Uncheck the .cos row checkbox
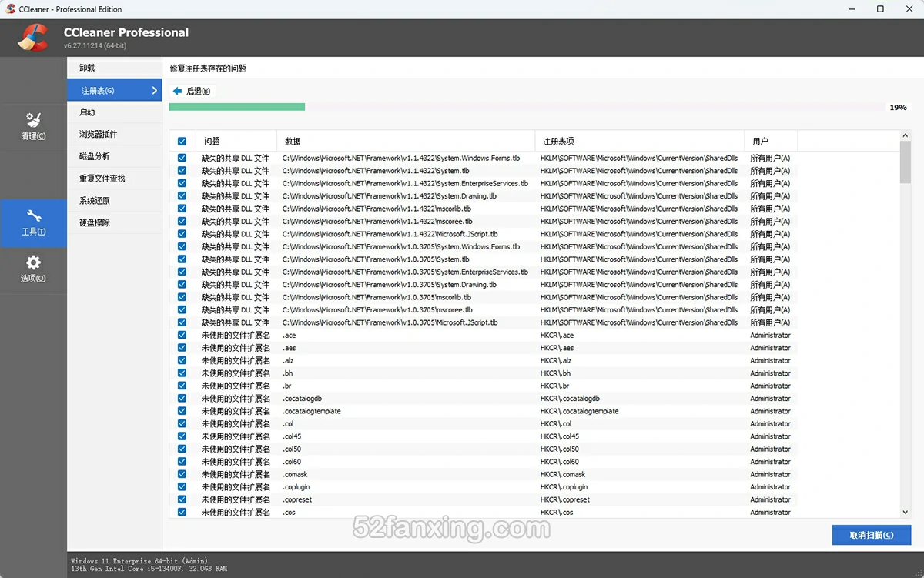 pyautogui.click(x=182, y=512)
